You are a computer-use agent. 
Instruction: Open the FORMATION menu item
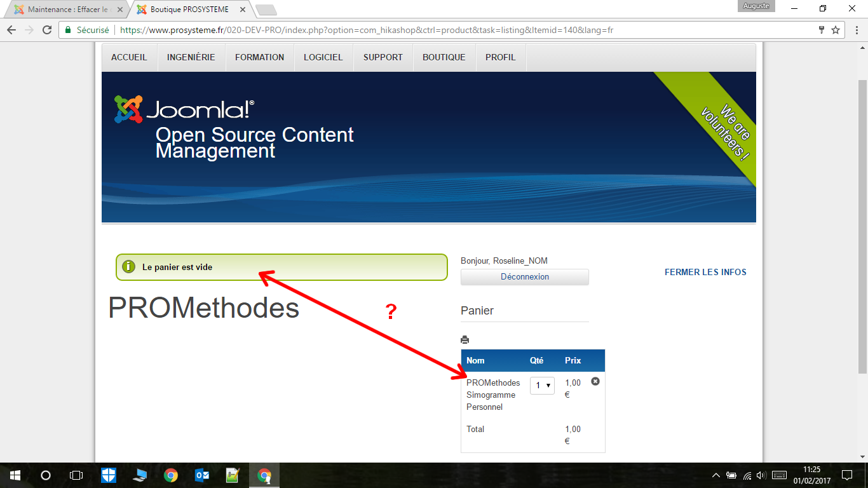coord(260,57)
